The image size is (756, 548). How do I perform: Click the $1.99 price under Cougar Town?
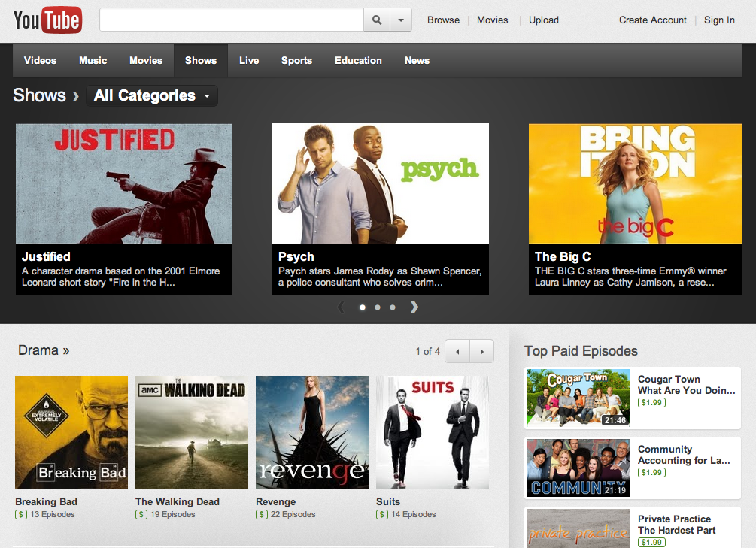point(651,402)
